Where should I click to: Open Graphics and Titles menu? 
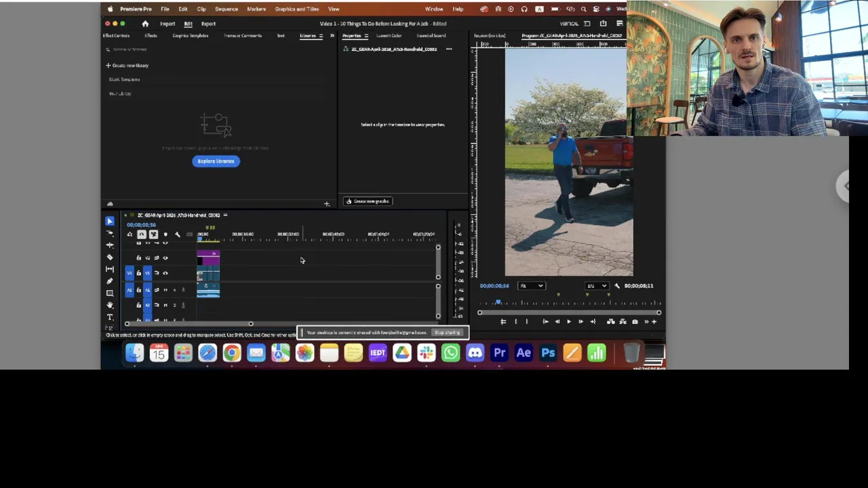pos(297,9)
